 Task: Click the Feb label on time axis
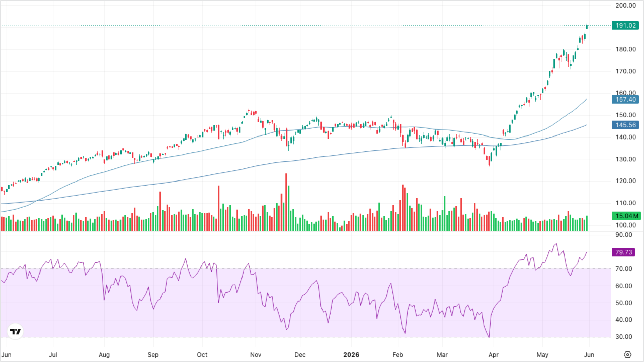tap(398, 355)
